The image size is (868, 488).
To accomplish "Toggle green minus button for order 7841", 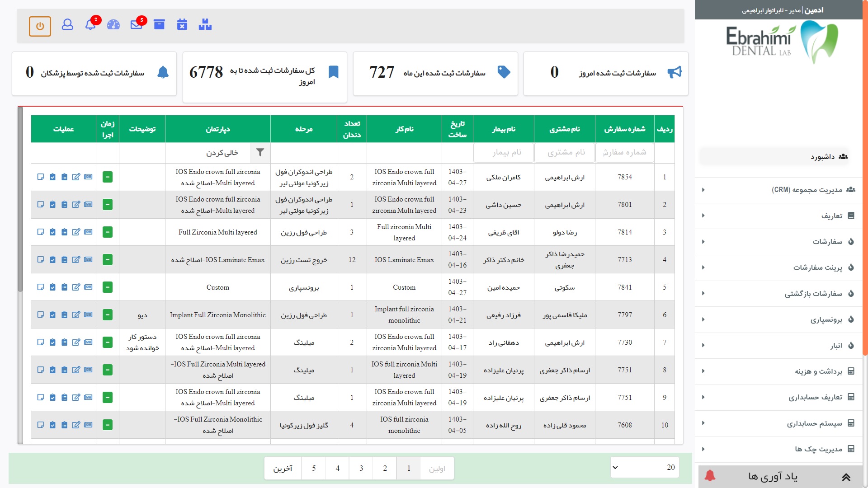I will 108,287.
